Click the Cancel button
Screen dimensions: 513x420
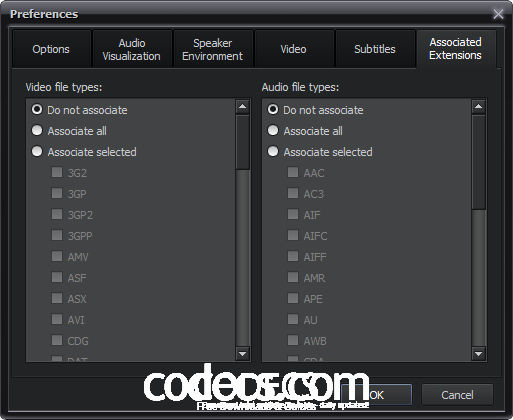(457, 395)
